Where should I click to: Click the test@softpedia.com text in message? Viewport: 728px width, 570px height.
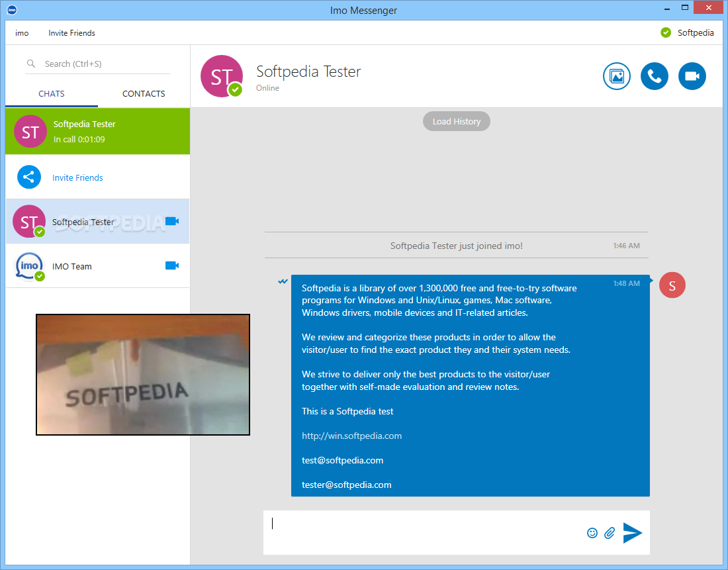pos(343,460)
